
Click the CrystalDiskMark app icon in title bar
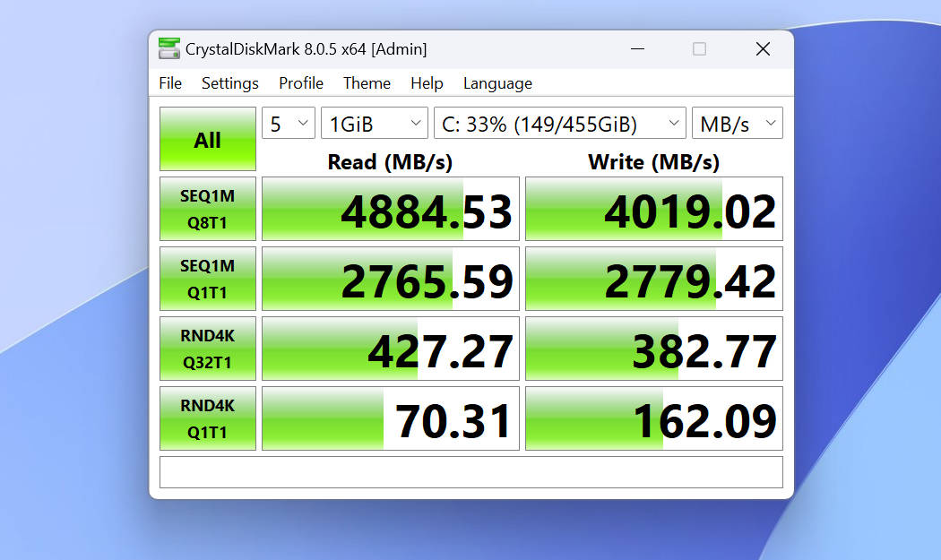click(x=169, y=48)
